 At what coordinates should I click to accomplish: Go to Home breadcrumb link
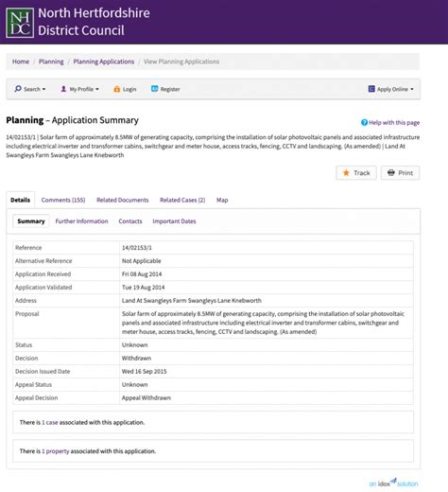(21, 61)
